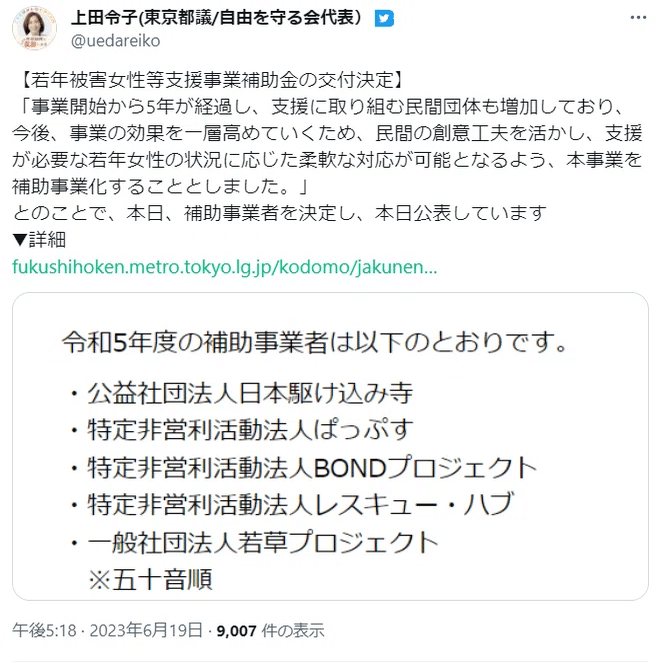
Task: Click the quoted sentence starting 「事業開始から5年
Action: point(327,146)
